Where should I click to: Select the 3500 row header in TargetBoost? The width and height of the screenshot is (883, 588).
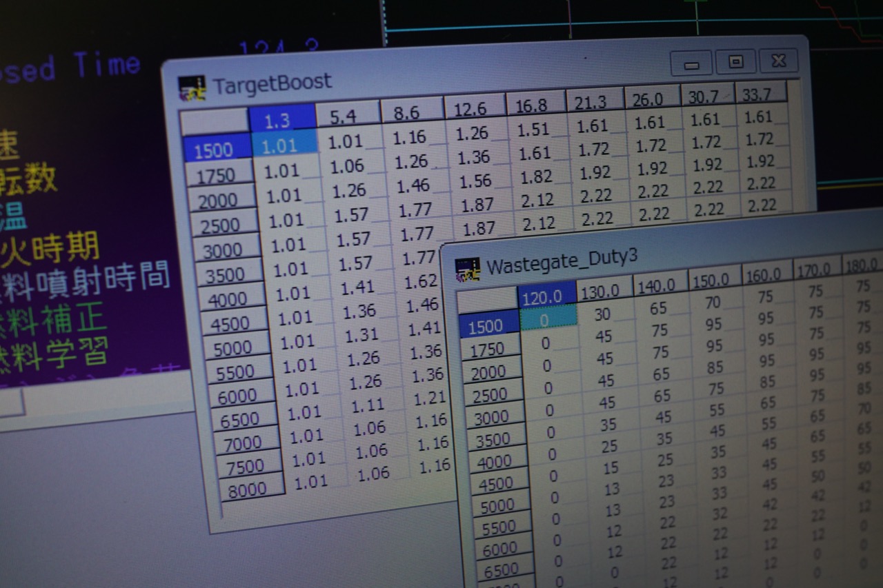[x=230, y=274]
